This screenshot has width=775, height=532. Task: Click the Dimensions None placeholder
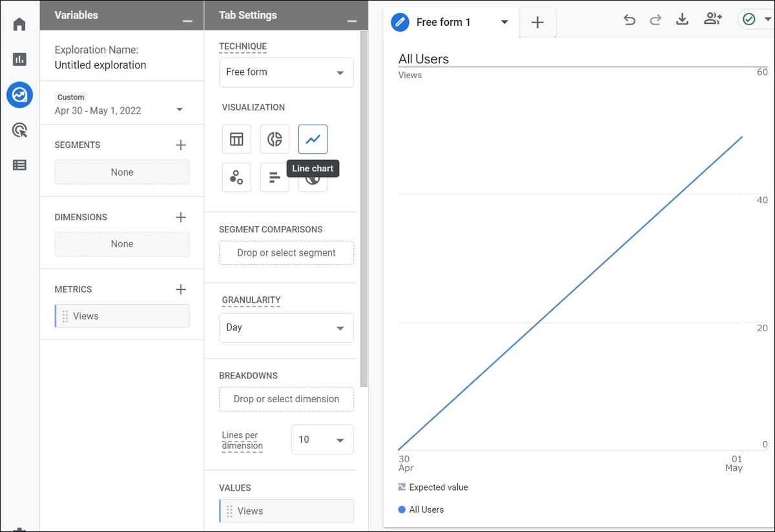(122, 244)
